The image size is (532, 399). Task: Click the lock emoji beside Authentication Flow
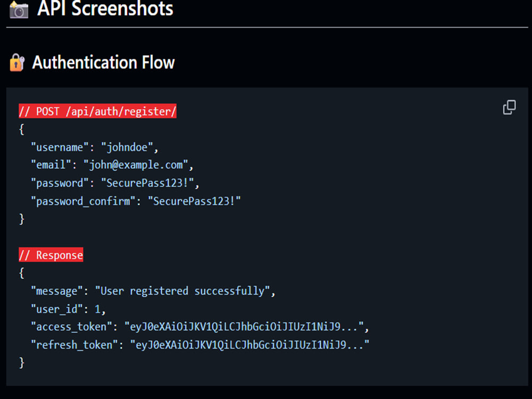[x=17, y=62]
